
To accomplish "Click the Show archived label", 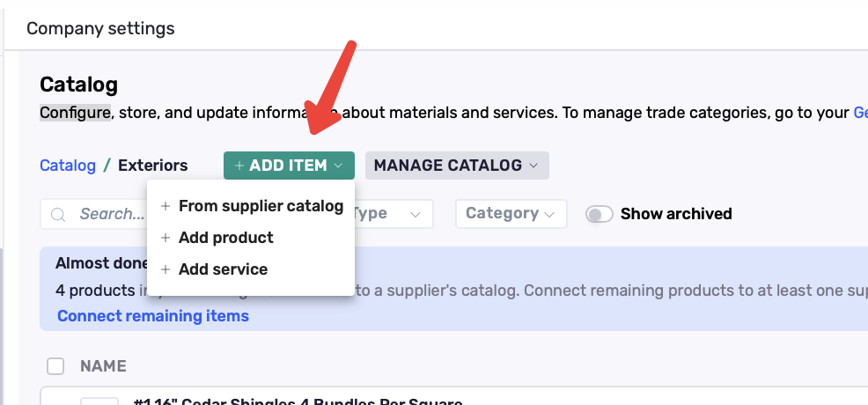I will coord(676,214).
